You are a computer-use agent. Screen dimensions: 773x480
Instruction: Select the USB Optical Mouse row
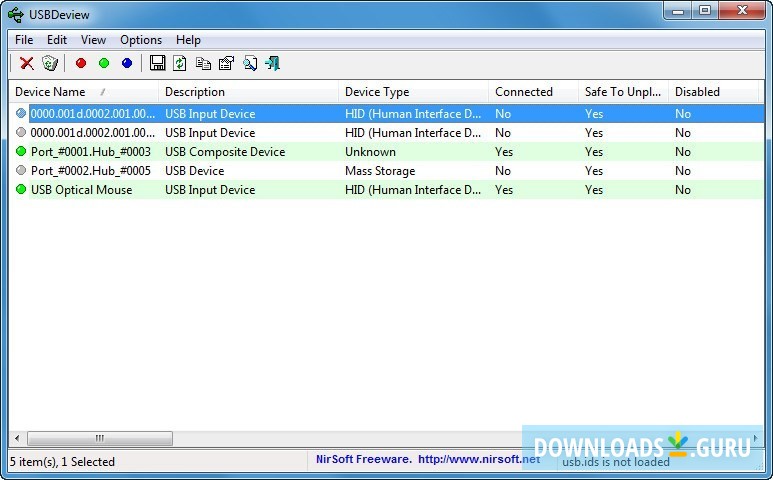point(386,190)
